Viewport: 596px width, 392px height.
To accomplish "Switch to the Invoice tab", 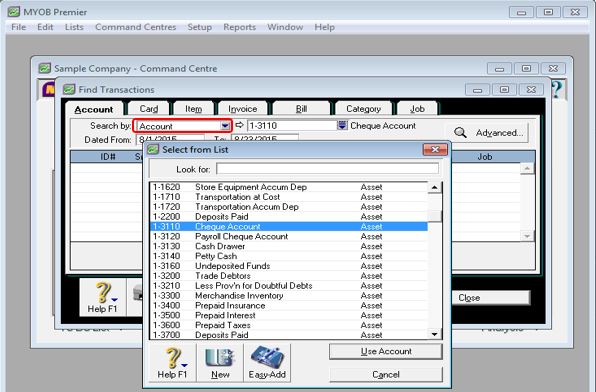I will point(243,109).
